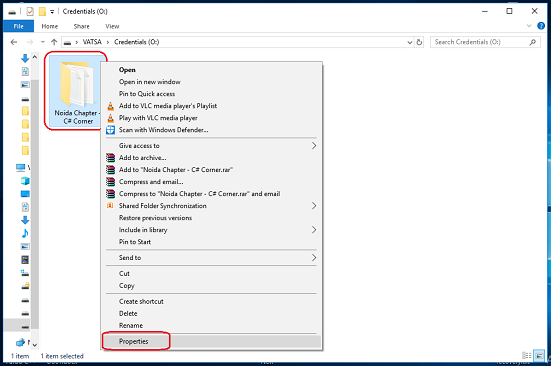This screenshot has width=551, height=366.
Task: Select the This PC monitor icon in sidebar
Action: (x=20, y=168)
